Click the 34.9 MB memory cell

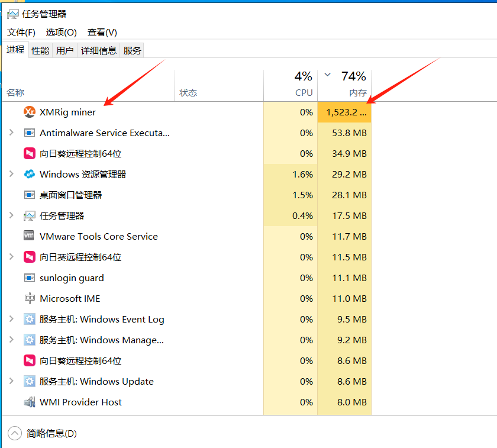pyautogui.click(x=344, y=153)
